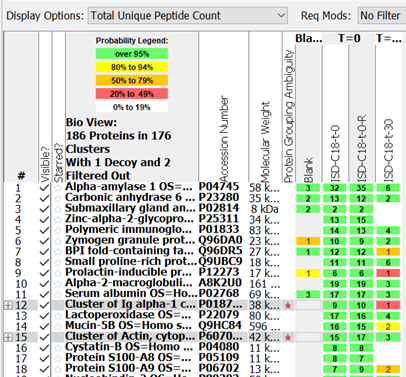Viewport: 406px width, 377px height.
Task: Star the Lactoperoxidase row
Action: coord(58,316)
